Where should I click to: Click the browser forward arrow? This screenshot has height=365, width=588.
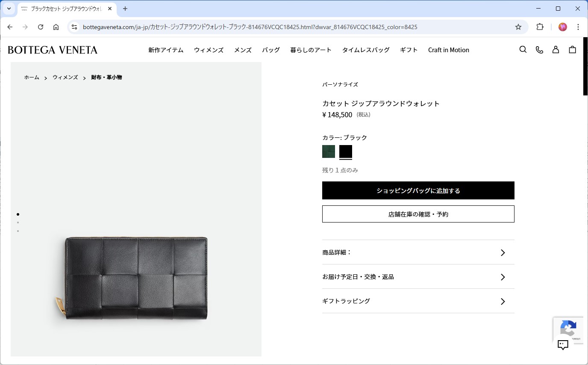[x=25, y=27]
